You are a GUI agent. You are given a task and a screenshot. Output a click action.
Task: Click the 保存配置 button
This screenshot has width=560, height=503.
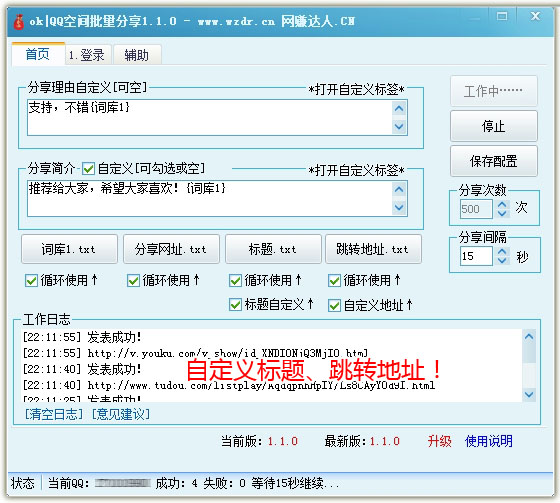[494, 161]
